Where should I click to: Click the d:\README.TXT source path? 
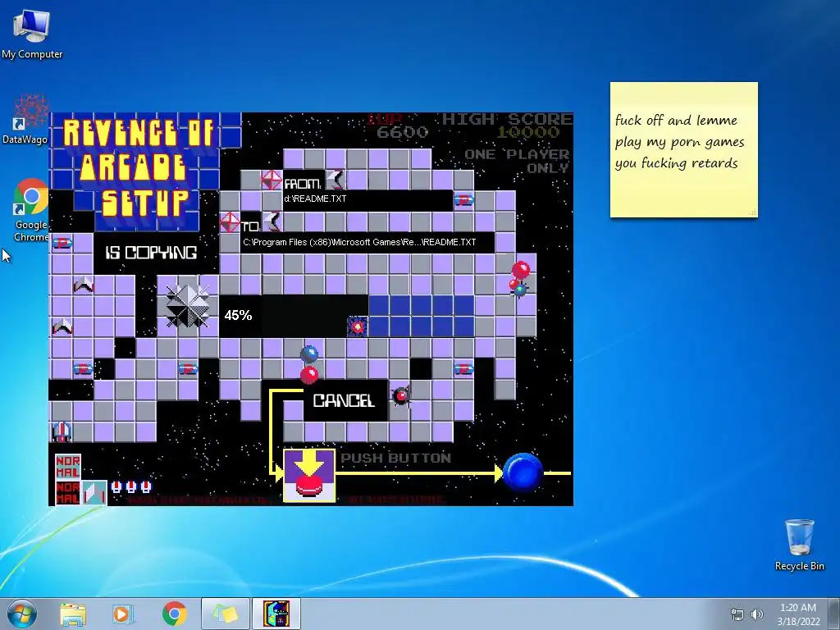click(x=315, y=199)
